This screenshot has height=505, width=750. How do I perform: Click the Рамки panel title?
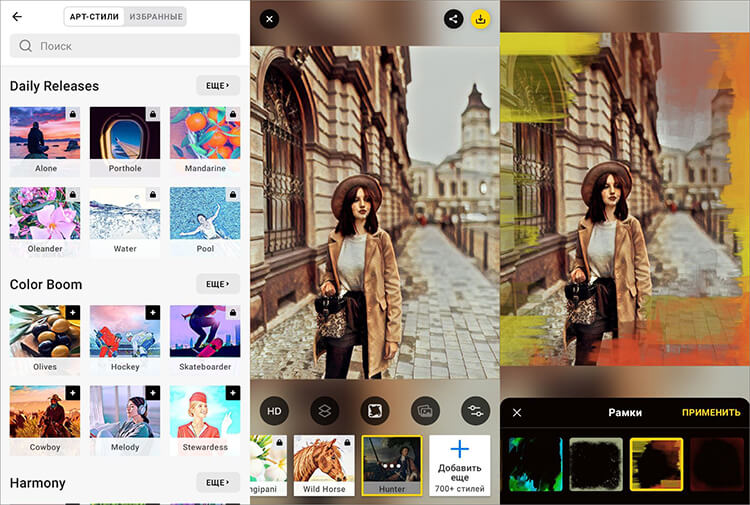pyautogui.click(x=625, y=412)
